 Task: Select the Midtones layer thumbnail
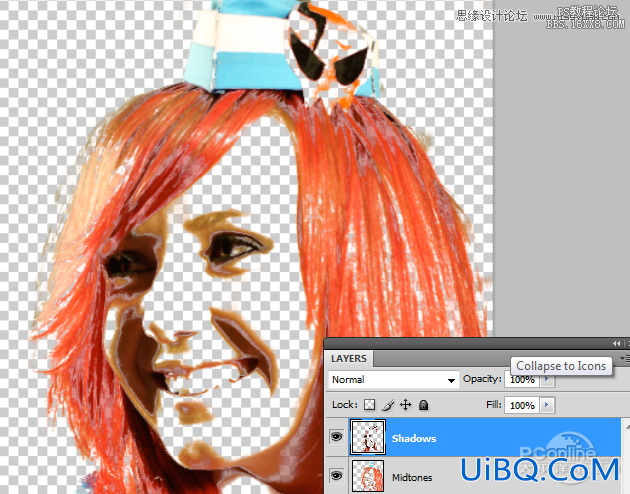point(368,476)
